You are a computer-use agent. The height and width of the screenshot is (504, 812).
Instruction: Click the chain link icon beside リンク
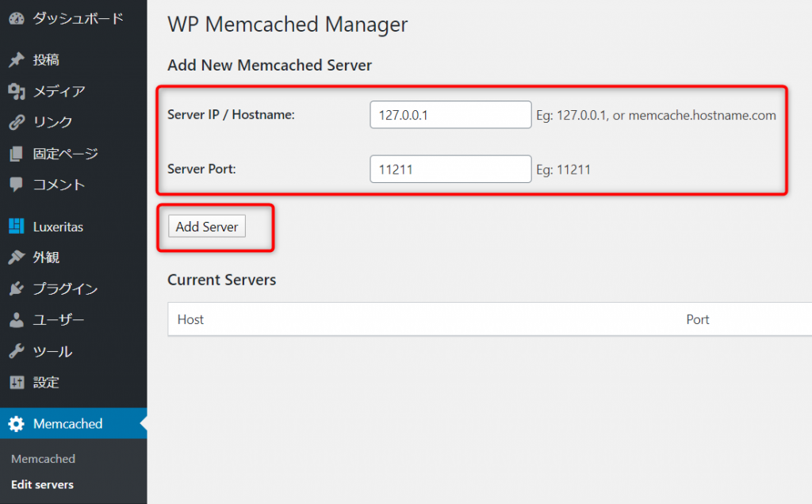16,123
